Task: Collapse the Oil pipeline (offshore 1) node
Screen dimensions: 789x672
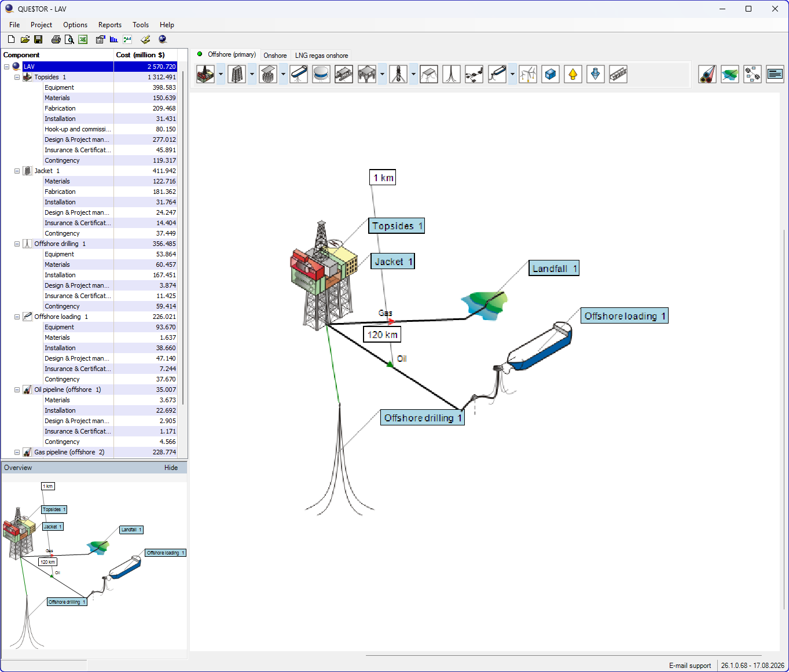Action: [x=17, y=390]
